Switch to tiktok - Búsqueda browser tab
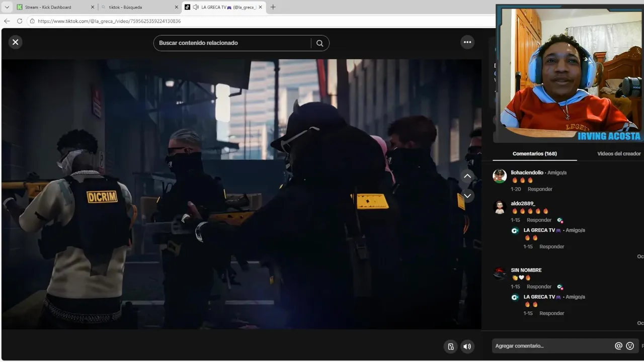This screenshot has width=644, height=362. 139,7
